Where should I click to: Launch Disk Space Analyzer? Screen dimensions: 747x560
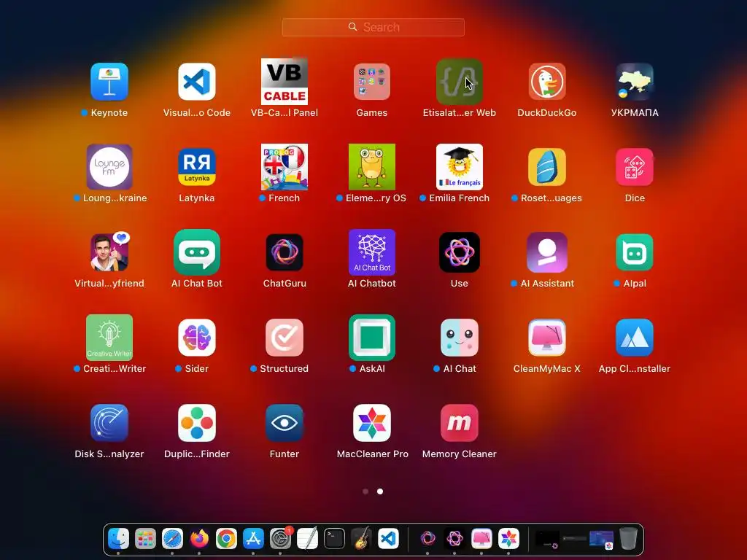point(109,423)
